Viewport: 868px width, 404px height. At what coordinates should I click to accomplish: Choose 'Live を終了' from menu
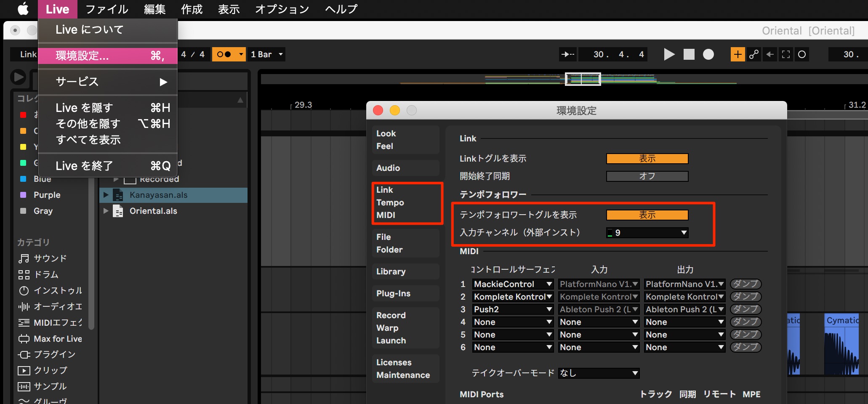pyautogui.click(x=108, y=166)
